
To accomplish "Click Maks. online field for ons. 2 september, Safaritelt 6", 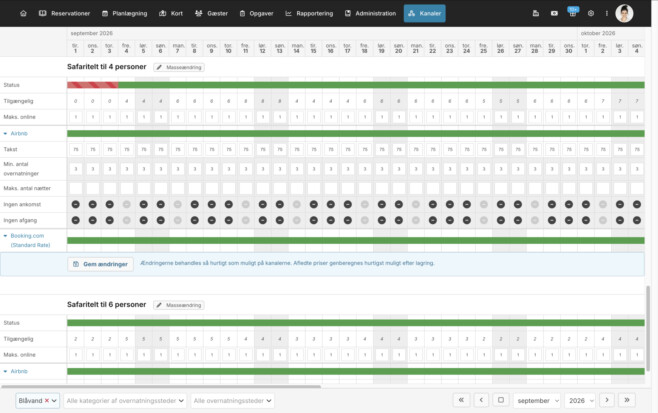I will coord(93,355).
